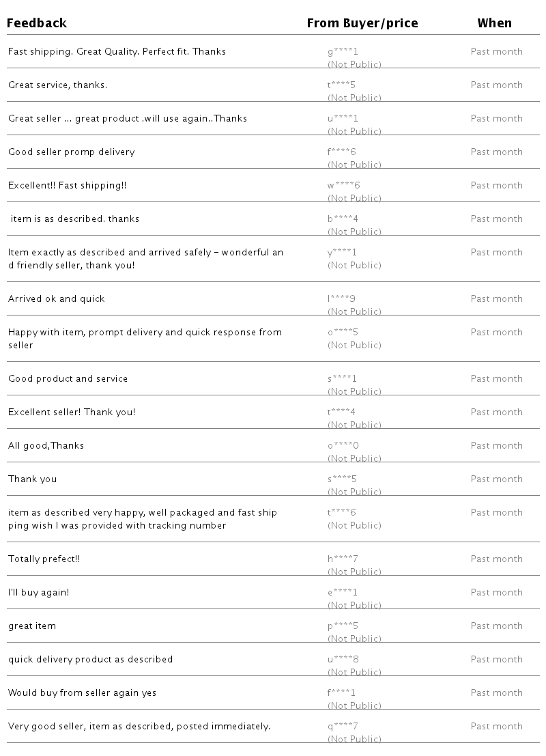The image size is (546, 756).
Task: Open buyer q****7 profile
Action: pos(343,727)
